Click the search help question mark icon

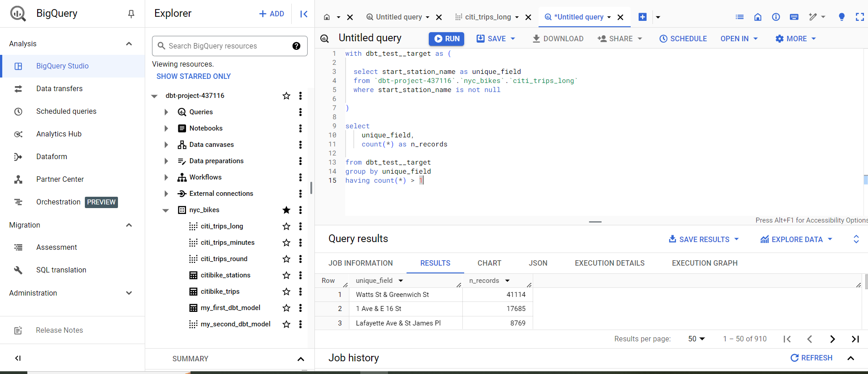296,46
